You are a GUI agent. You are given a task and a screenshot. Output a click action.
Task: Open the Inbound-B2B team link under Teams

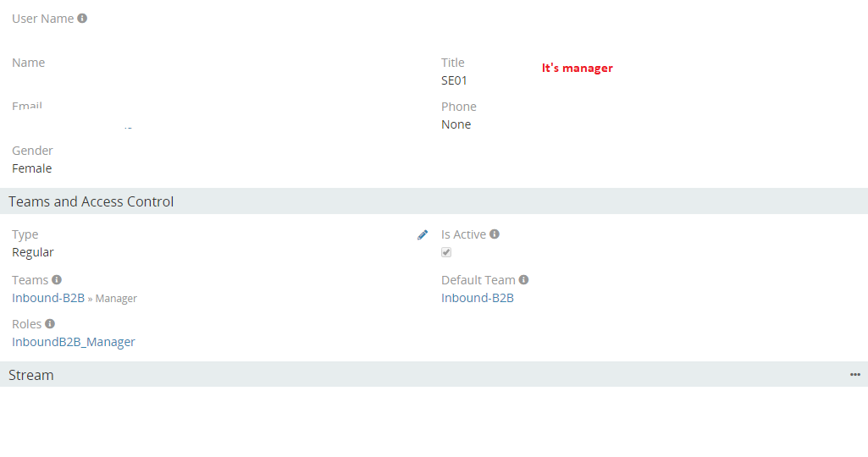pos(48,298)
